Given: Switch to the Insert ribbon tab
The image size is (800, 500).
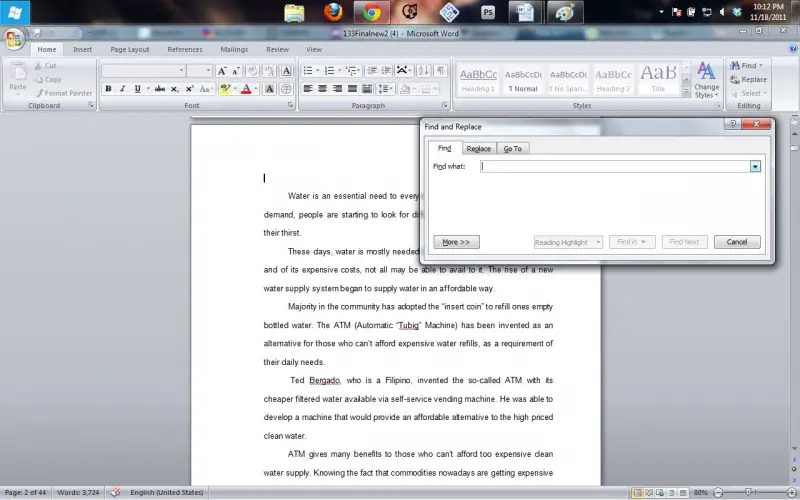Looking at the screenshot, I should [82, 49].
